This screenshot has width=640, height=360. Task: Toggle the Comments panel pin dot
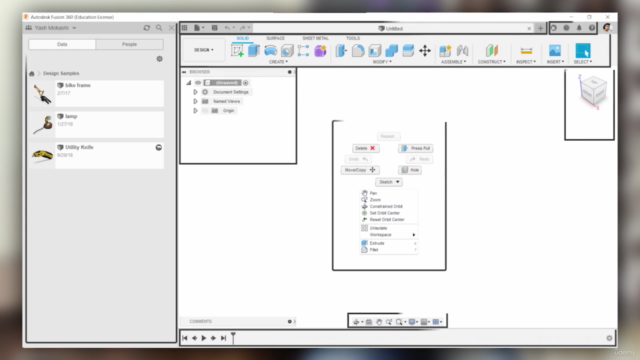(290, 322)
